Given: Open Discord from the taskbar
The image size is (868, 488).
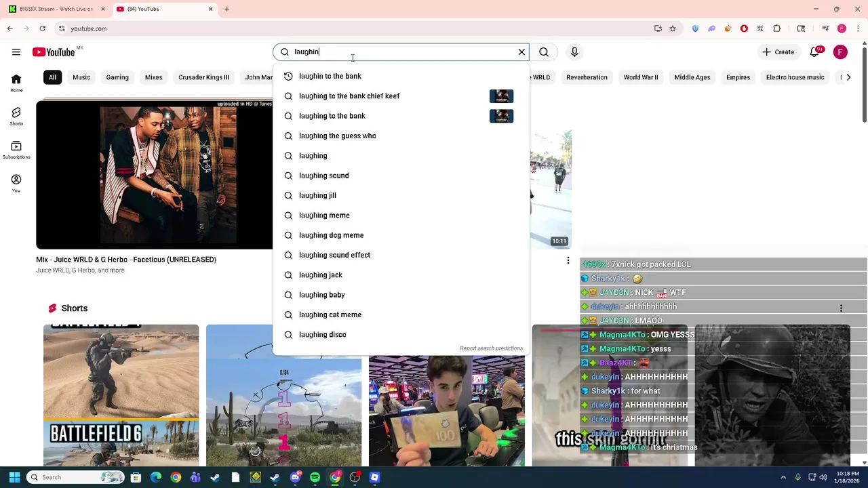Looking at the screenshot, I should click(295, 477).
